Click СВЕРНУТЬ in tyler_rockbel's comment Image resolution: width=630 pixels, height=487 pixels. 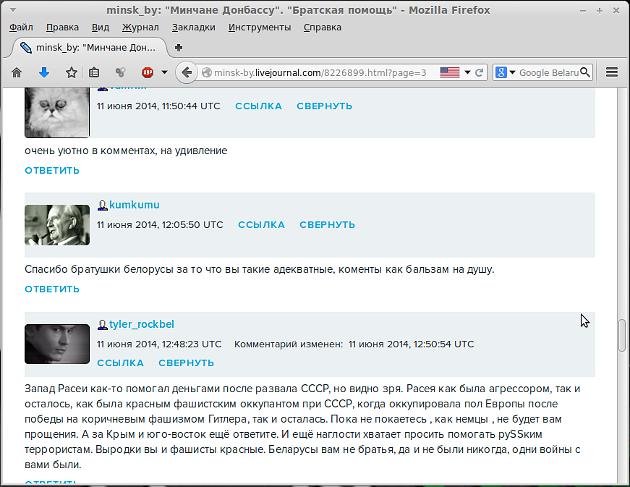(186, 363)
